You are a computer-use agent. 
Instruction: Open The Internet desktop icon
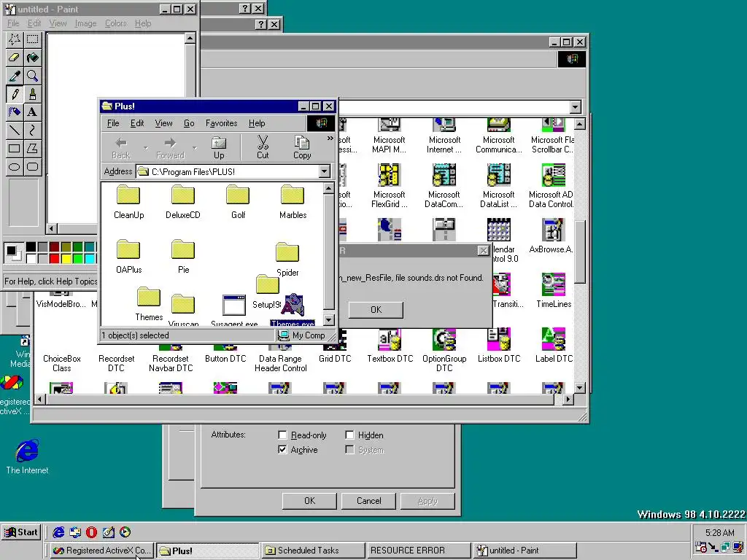(x=27, y=457)
